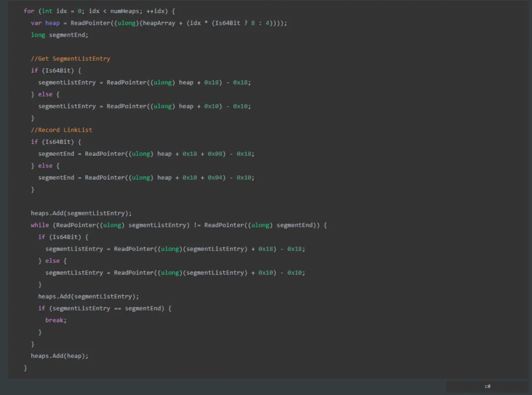Click the c# language label
This screenshot has height=395, width=532.
(x=488, y=386)
